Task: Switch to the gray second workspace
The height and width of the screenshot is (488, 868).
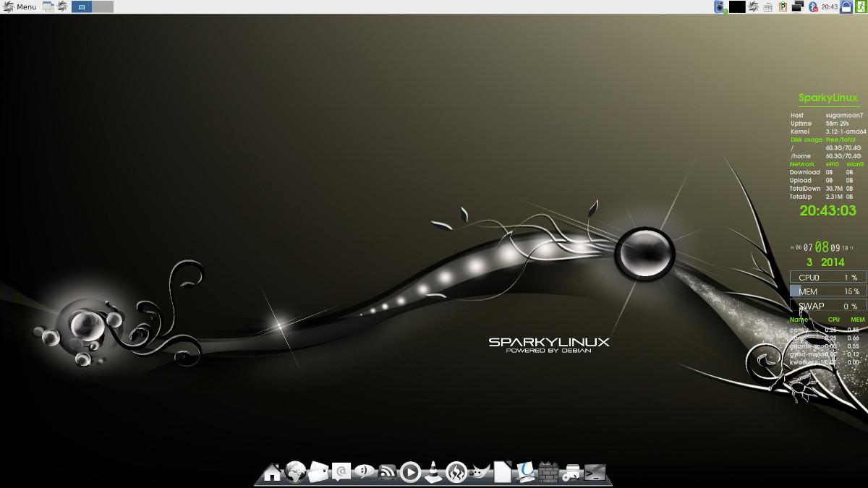Action: click(103, 7)
